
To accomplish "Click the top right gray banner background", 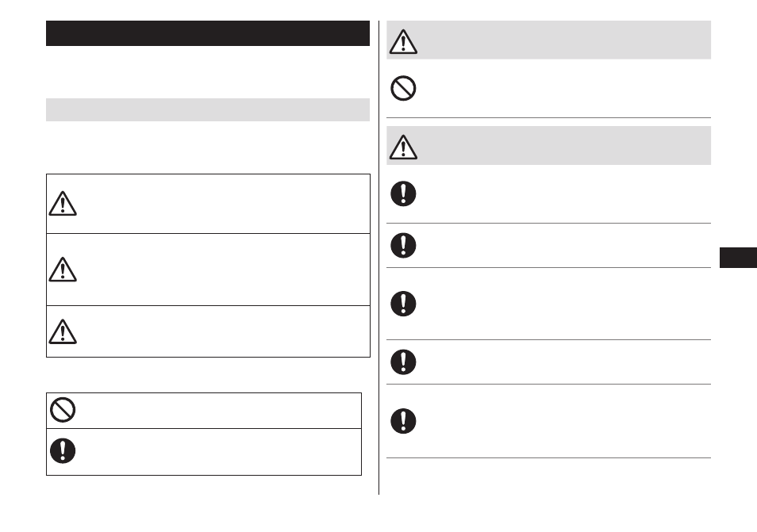I will coord(548,40).
